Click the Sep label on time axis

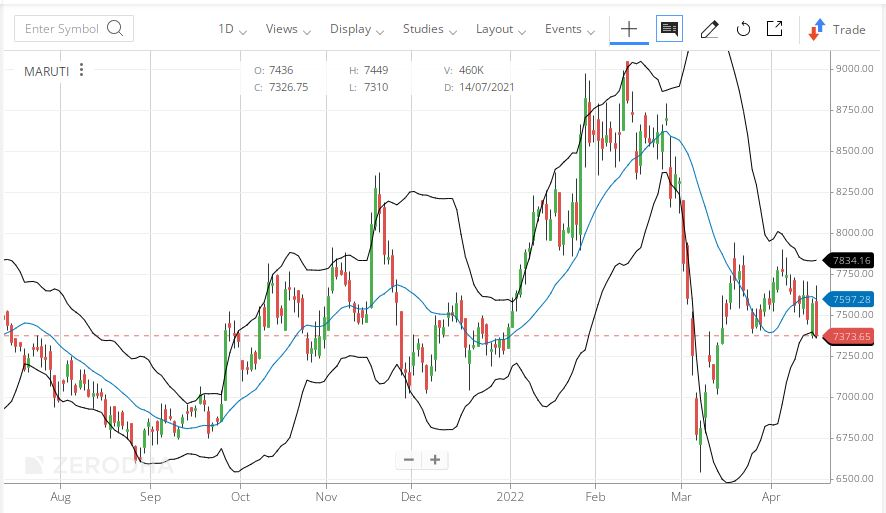click(150, 497)
